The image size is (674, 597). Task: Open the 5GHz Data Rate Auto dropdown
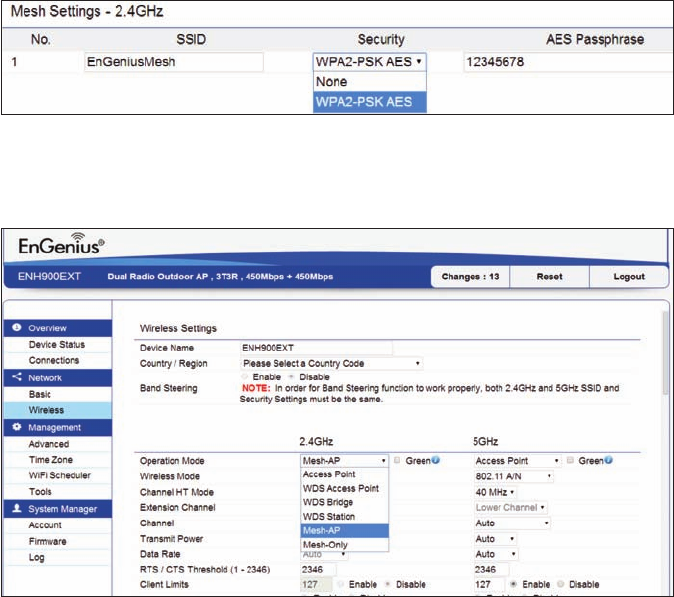pyautogui.click(x=496, y=554)
